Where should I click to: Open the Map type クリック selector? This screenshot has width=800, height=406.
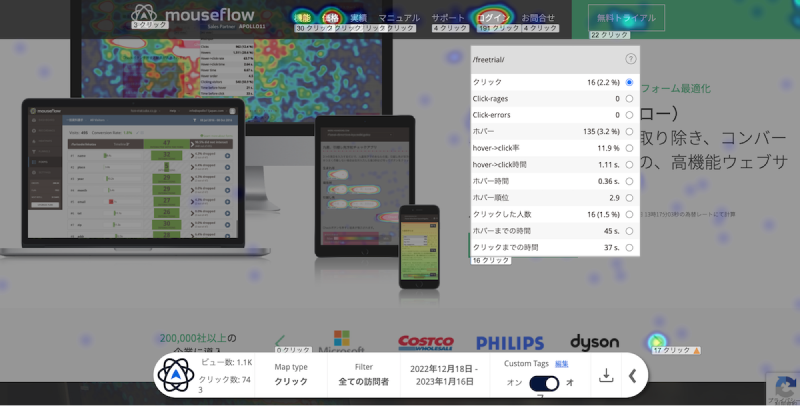[x=291, y=374]
